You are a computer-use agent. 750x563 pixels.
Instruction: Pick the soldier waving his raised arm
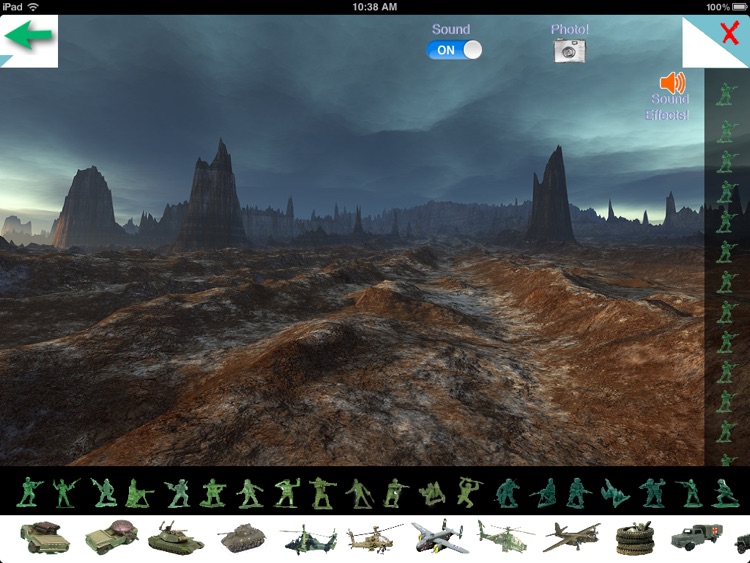(287, 493)
